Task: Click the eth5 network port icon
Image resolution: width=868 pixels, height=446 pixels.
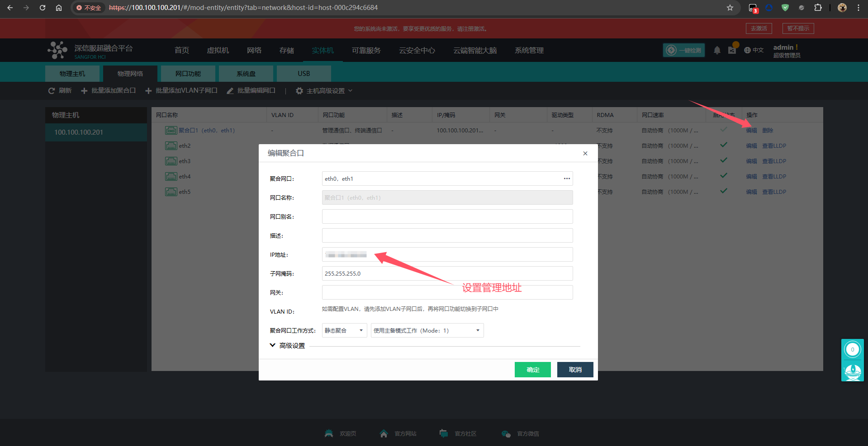Action: 171,192
